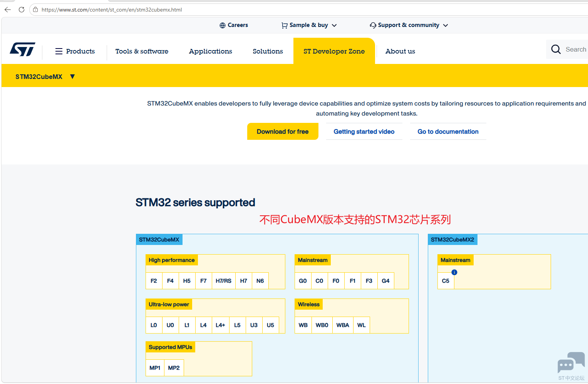Click the search magnifier icon
This screenshot has height=384, width=588.
[x=556, y=49]
